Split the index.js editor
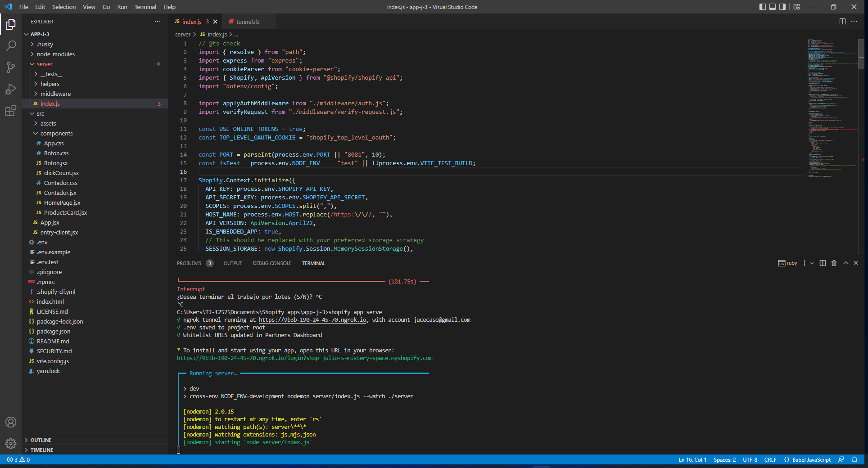Viewport: 868px width, 468px height. point(843,21)
